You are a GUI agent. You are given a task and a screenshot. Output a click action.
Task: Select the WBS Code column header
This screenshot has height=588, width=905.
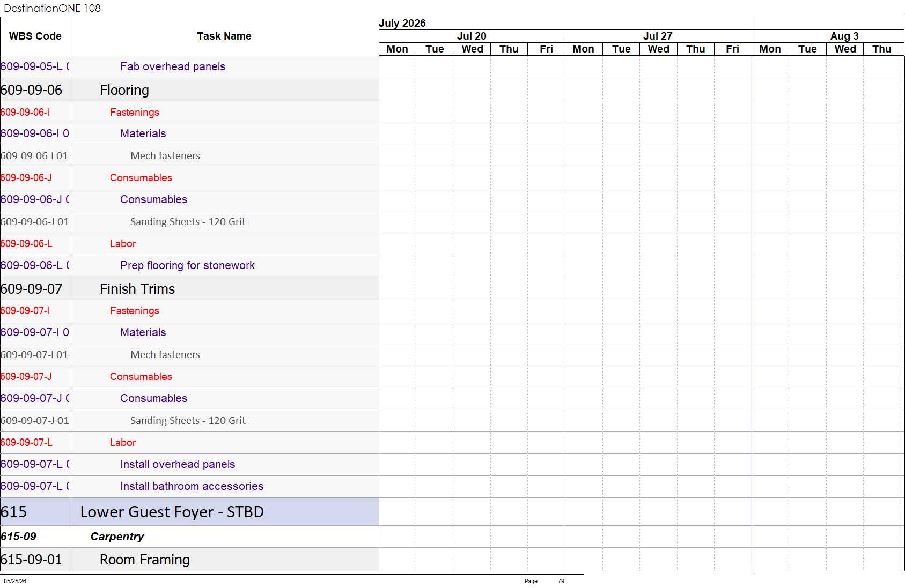coord(35,36)
